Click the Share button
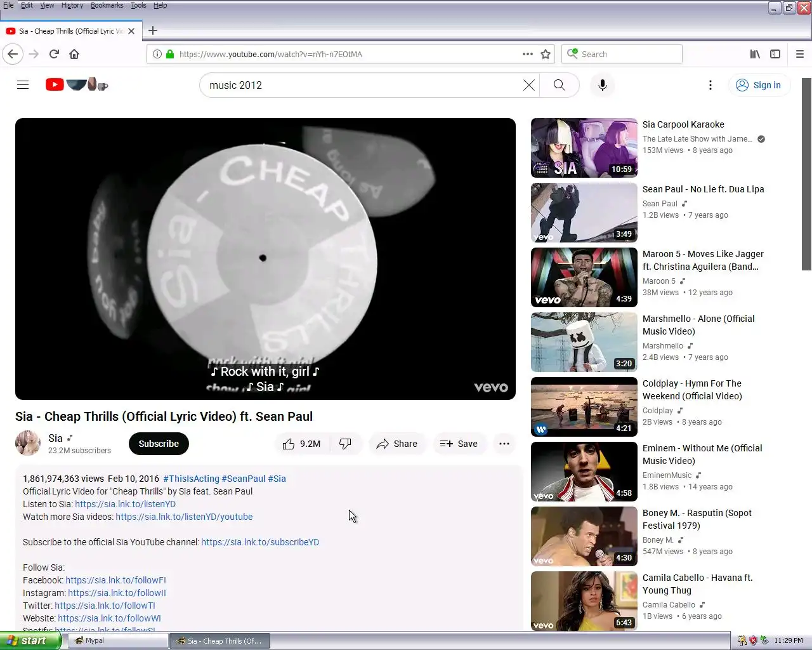The height and width of the screenshot is (650, 812). (397, 444)
